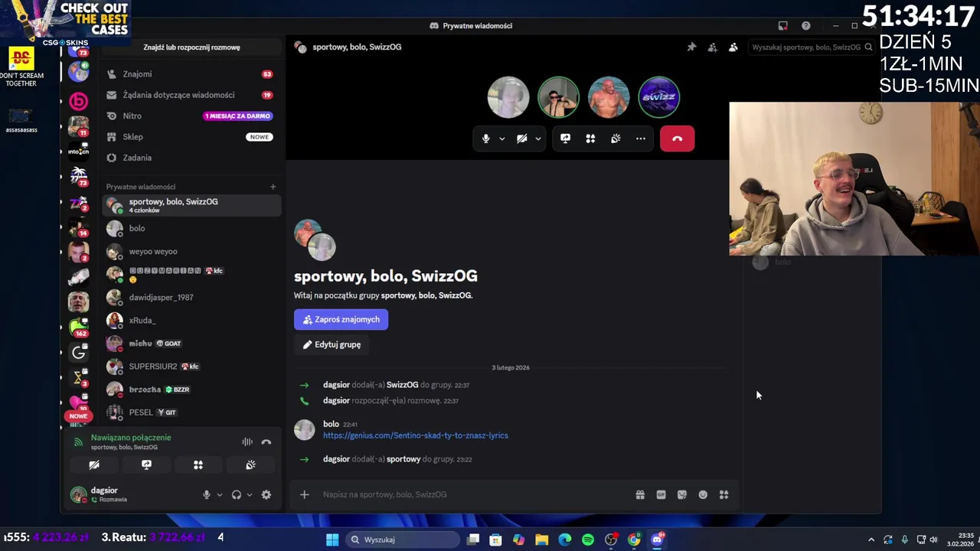Image resolution: width=980 pixels, height=551 pixels.
Task: Deafen with the headphones icon
Action: 237,494
